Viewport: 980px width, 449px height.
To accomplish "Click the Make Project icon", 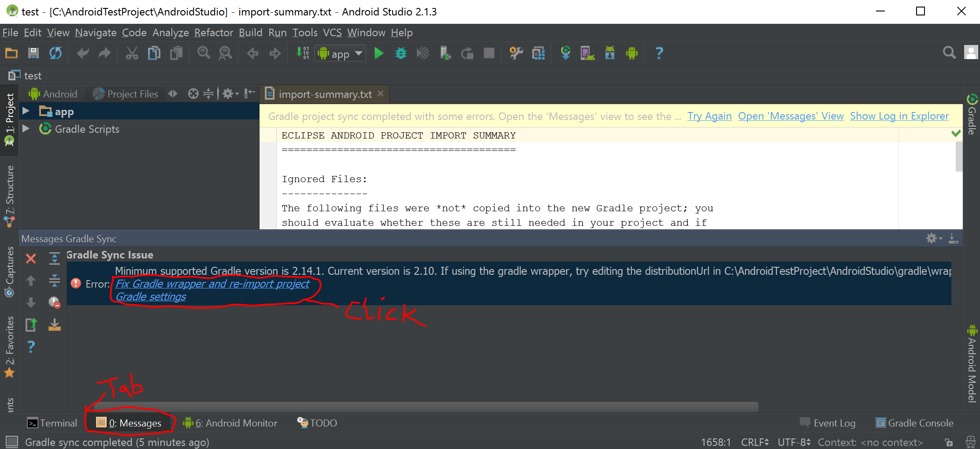I will [x=302, y=53].
